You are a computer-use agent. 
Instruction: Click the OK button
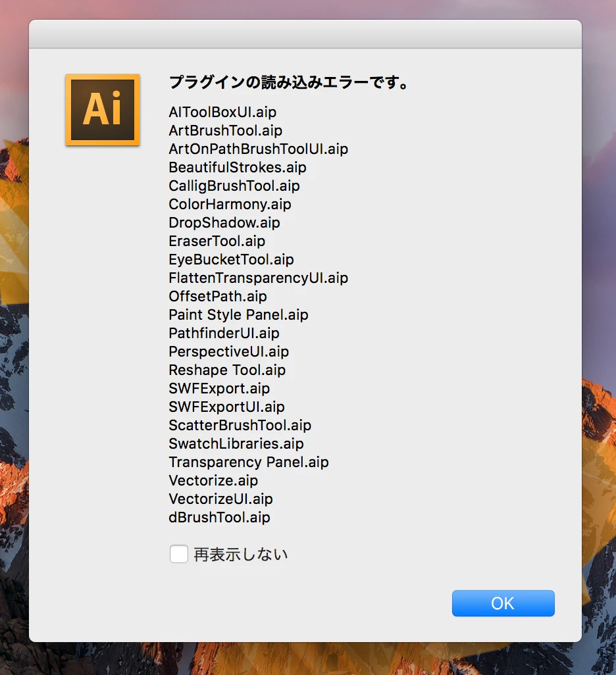tap(503, 603)
